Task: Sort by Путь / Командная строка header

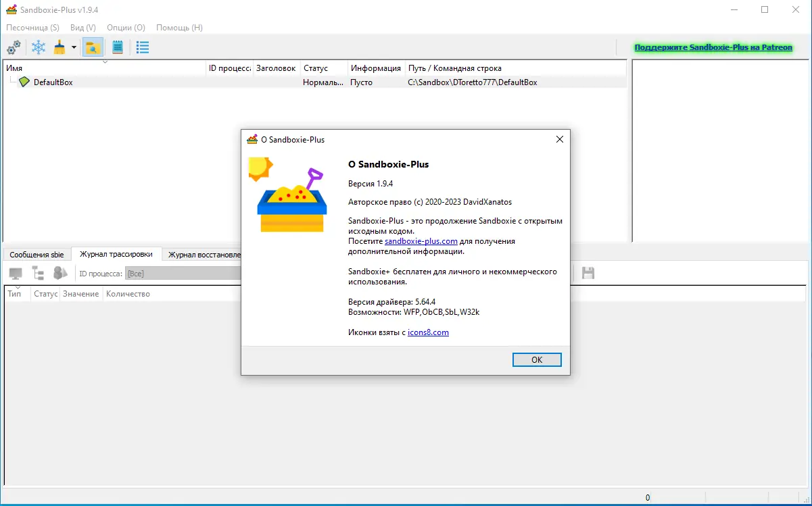Action: point(516,68)
